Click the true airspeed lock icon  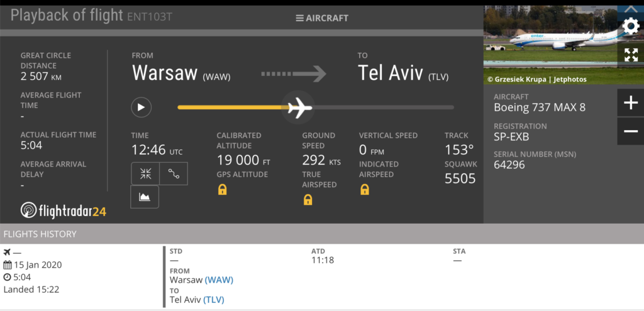308,199
